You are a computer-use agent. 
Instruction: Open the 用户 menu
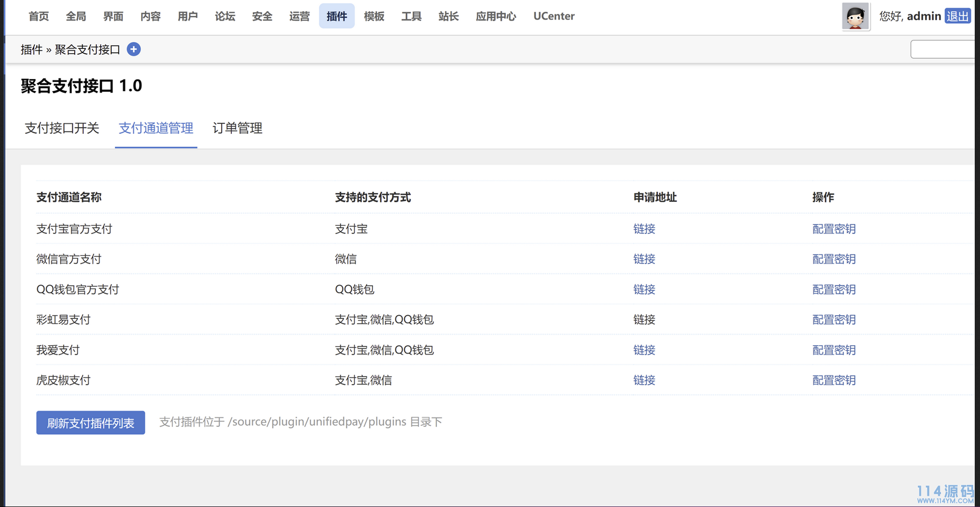point(188,16)
